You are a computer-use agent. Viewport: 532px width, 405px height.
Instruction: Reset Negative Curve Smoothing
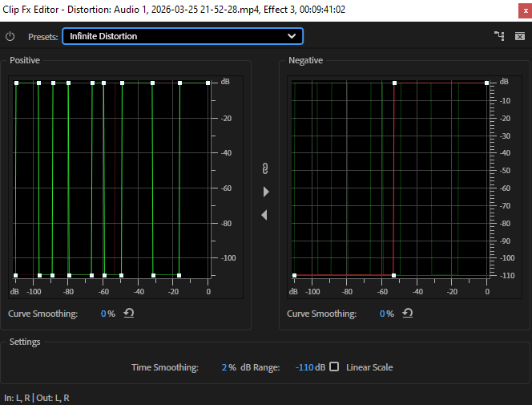click(407, 314)
